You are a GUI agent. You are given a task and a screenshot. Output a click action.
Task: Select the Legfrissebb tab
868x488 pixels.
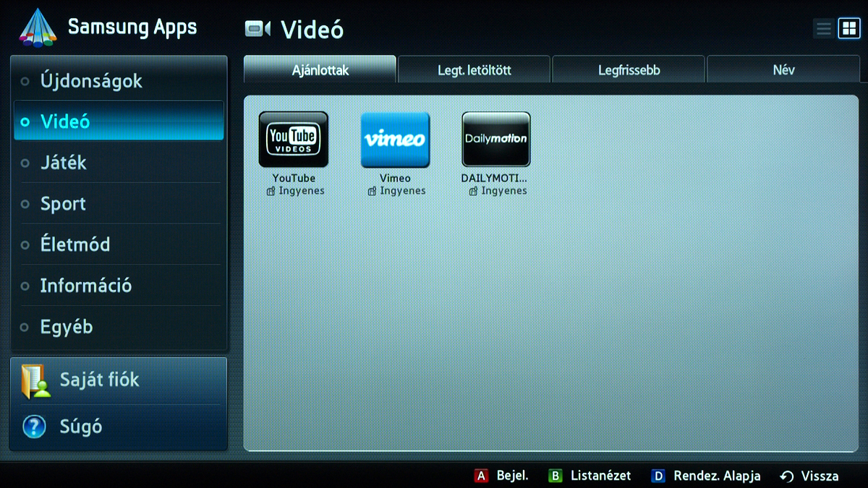tap(629, 70)
